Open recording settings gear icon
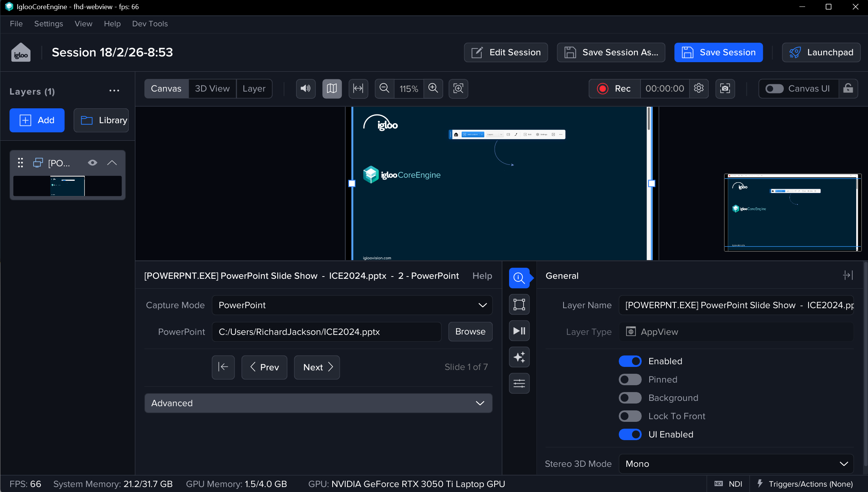Screen dimensions: 868x492 point(699,88)
